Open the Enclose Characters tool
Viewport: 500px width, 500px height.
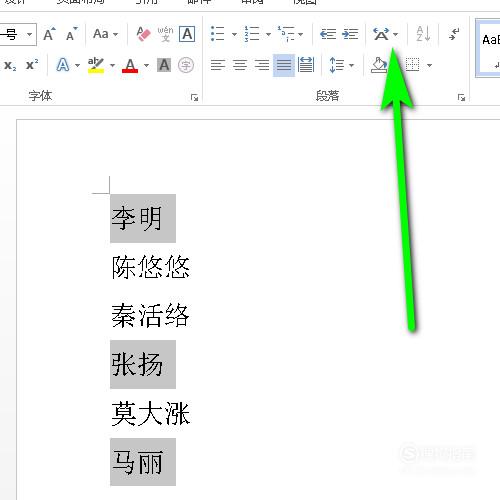tap(186, 65)
